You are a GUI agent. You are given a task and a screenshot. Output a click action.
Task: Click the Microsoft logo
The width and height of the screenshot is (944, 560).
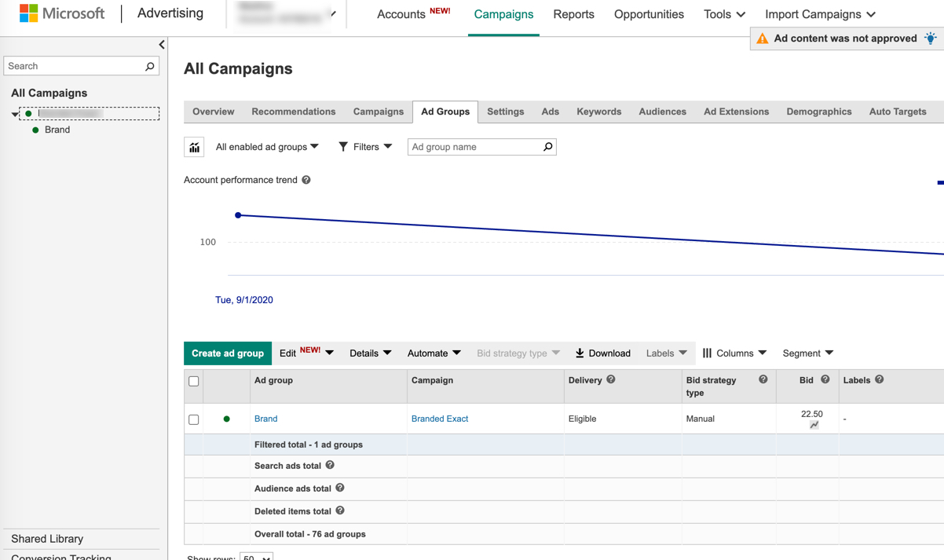pyautogui.click(x=62, y=13)
